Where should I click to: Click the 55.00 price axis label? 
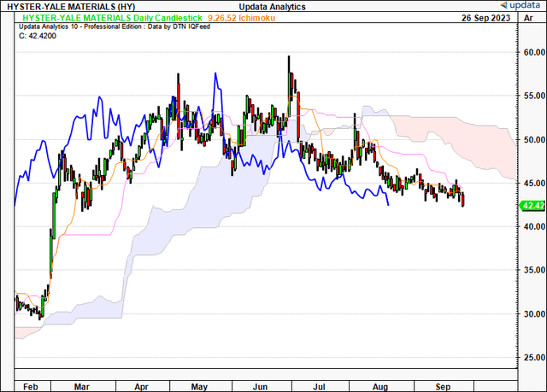click(x=534, y=96)
